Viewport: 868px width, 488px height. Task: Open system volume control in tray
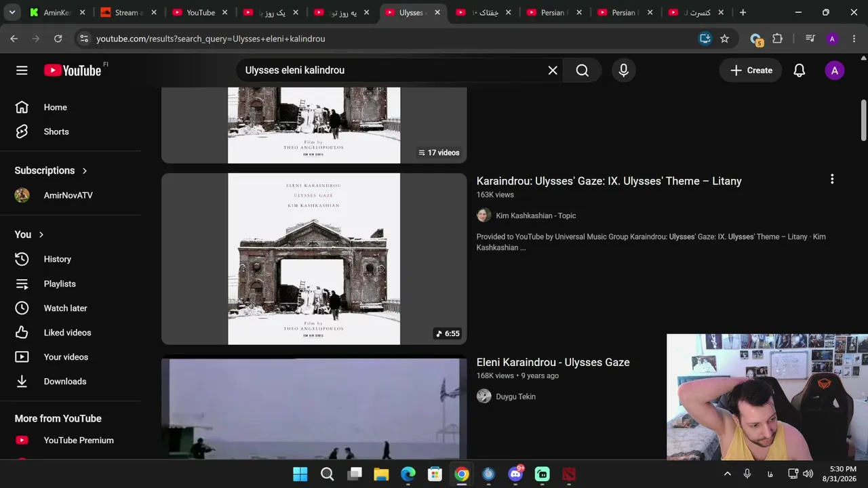pyautogui.click(x=808, y=474)
